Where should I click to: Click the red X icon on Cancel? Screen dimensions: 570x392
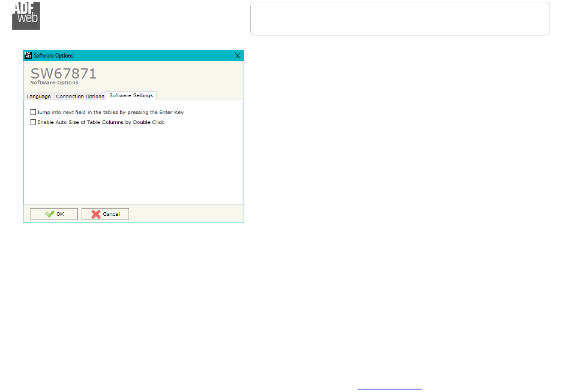pos(95,214)
